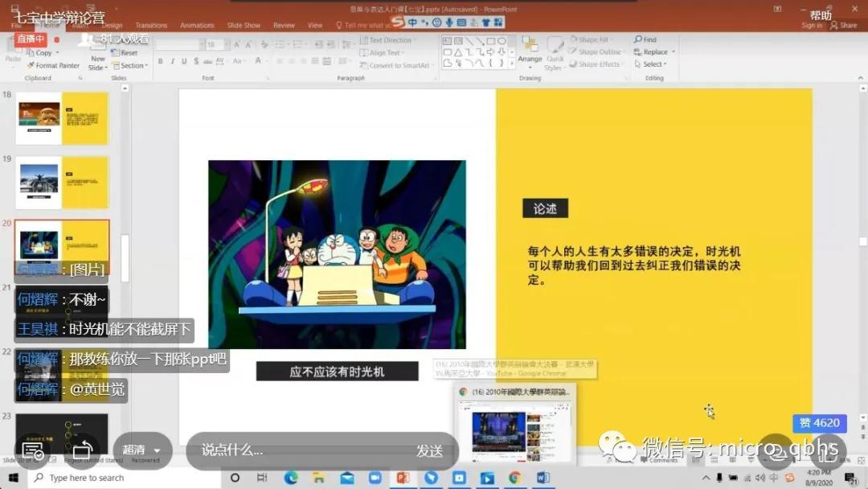Open the Text Direction dropdown
This screenshot has width=868, height=489.
(389, 40)
